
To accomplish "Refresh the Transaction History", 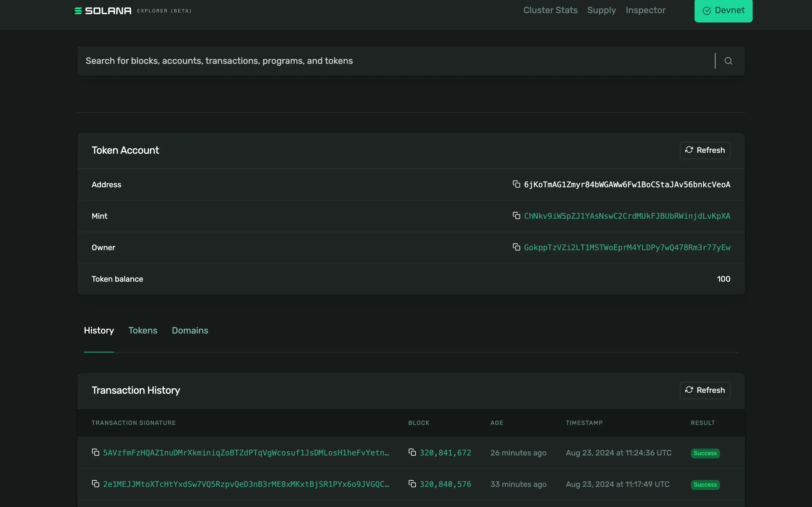I will pos(705,390).
